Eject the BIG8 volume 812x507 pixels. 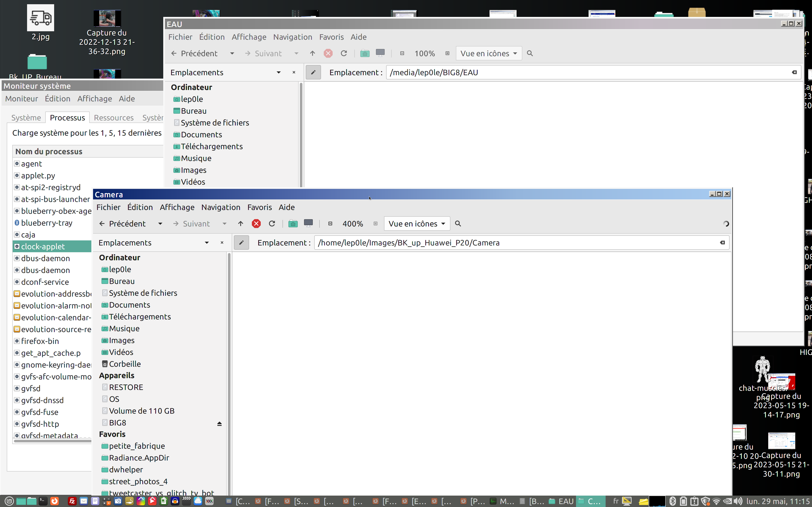(x=219, y=424)
